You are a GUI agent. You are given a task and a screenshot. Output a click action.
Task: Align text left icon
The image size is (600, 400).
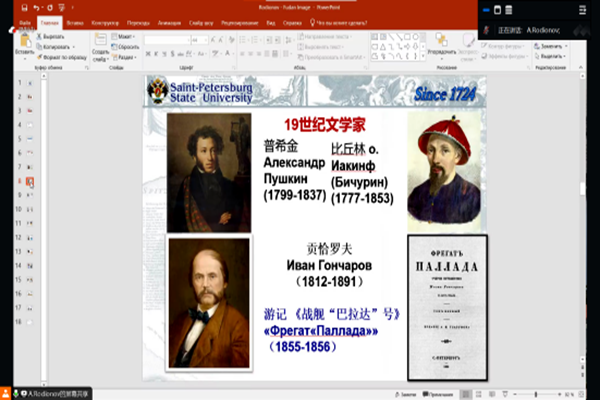(242, 54)
